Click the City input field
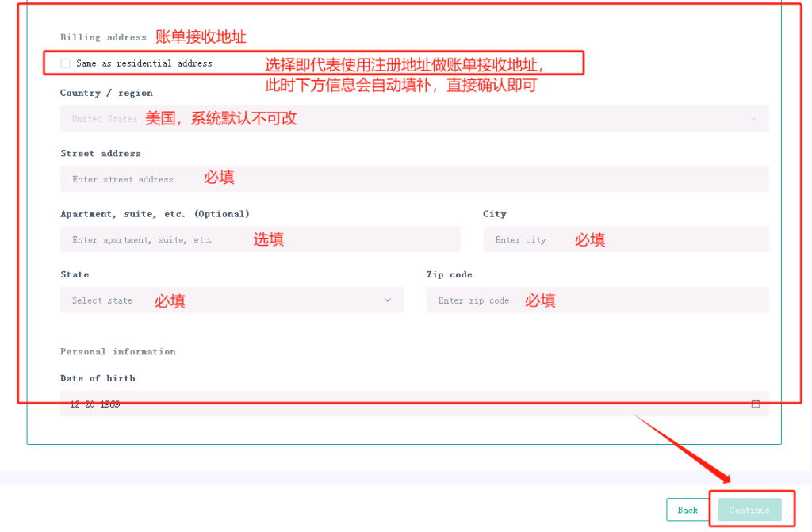Image resolution: width=812 pixels, height=532 pixels. (626, 240)
